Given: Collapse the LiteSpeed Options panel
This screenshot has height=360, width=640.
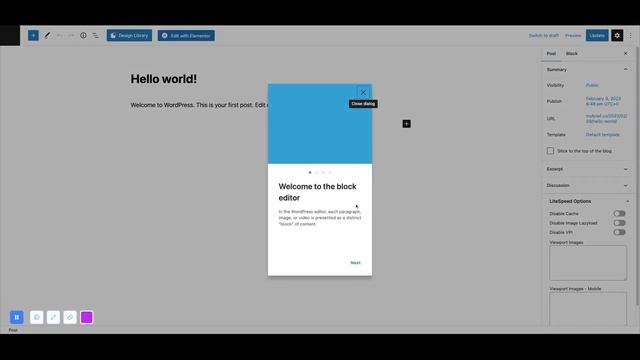Looking at the screenshot, I should point(588,201).
